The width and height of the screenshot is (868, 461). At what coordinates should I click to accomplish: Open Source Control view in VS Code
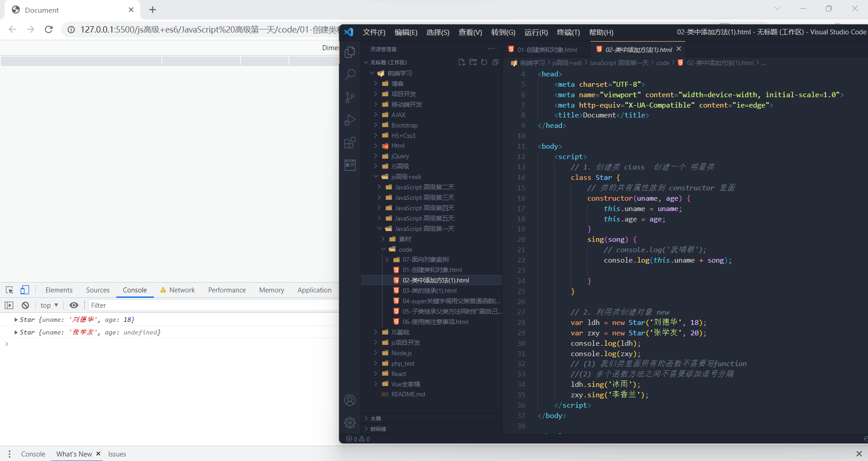pyautogui.click(x=350, y=97)
